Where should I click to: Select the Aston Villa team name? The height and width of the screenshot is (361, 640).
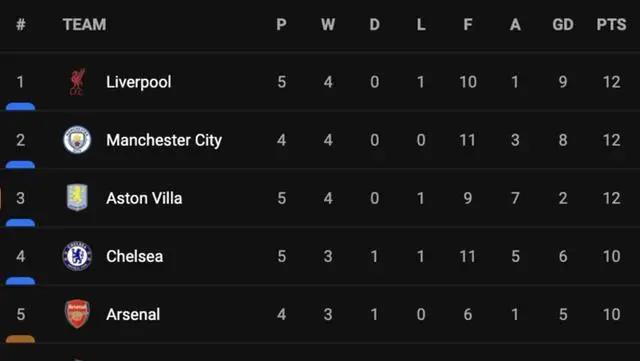point(144,198)
